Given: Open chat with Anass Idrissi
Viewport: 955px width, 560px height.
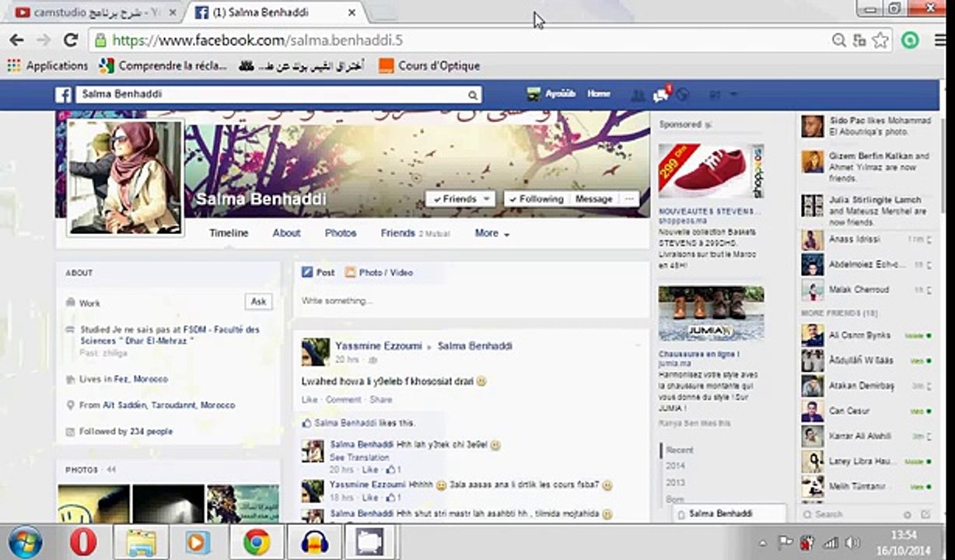Looking at the screenshot, I should click(x=867, y=240).
